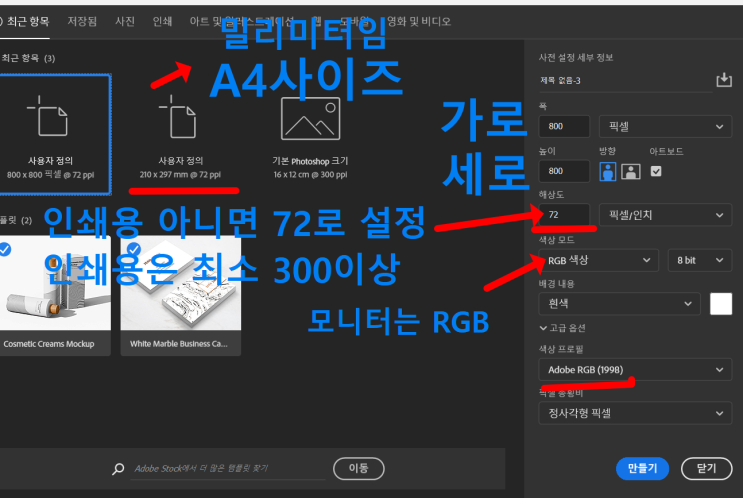The width and height of the screenshot is (743, 498).
Task: Click the 최근 항목 (3) section label
Action: tap(28, 58)
